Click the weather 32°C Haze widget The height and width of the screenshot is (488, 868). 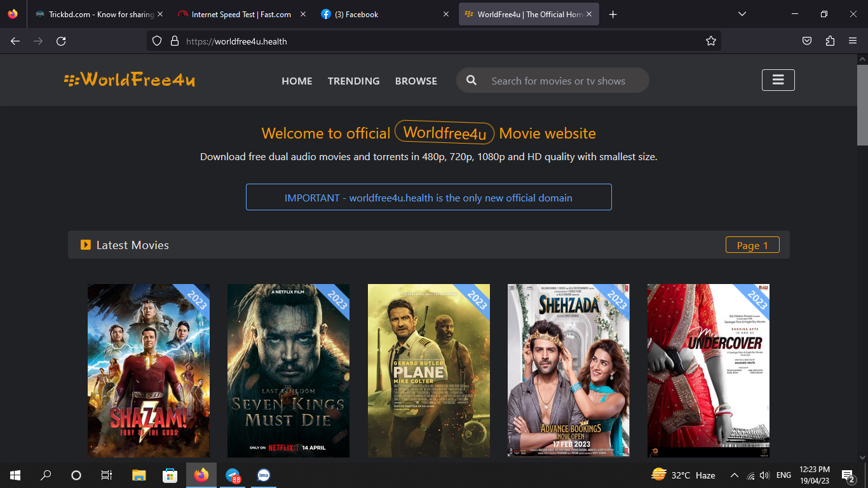pyautogui.click(x=684, y=475)
